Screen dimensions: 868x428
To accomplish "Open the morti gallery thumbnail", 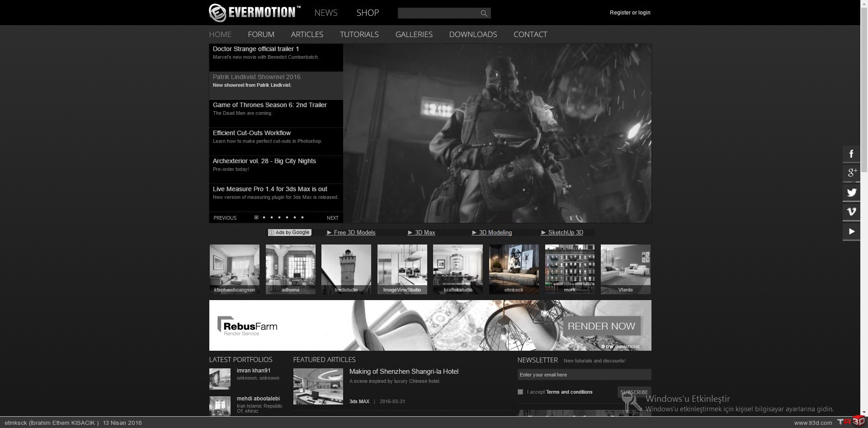I will (x=570, y=269).
